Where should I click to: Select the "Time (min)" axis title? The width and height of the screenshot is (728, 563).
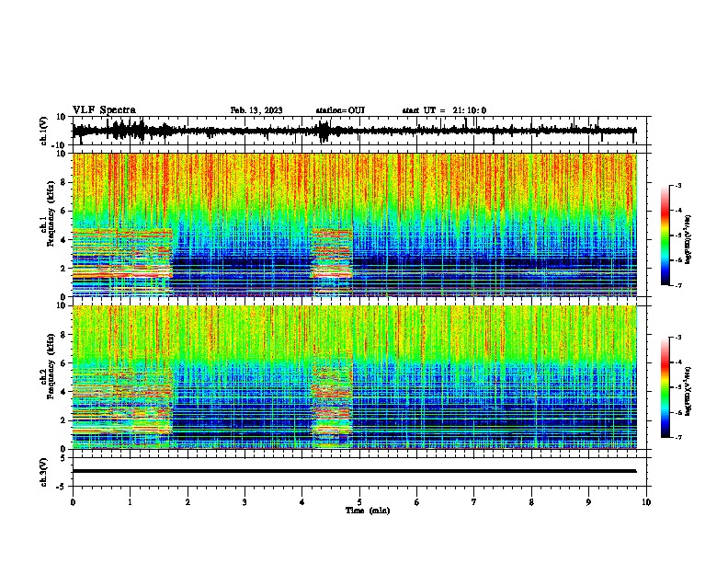(368, 511)
